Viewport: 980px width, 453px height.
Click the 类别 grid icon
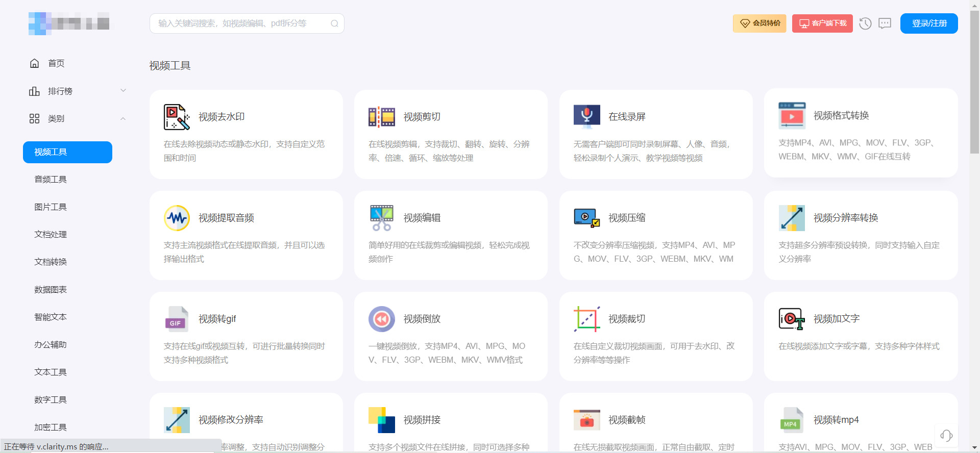[34, 118]
